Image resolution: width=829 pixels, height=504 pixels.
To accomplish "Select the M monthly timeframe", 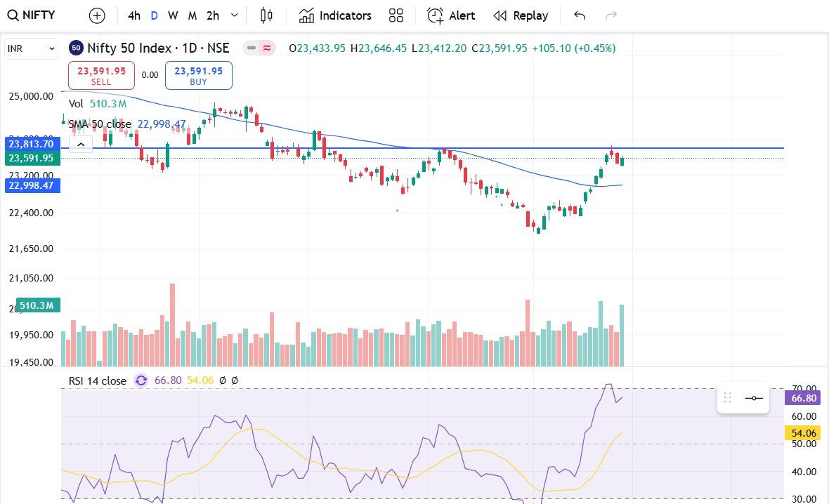I will (192, 16).
